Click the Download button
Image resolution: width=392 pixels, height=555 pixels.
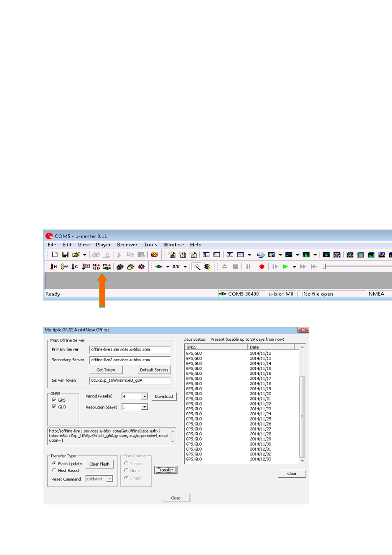[164, 396]
